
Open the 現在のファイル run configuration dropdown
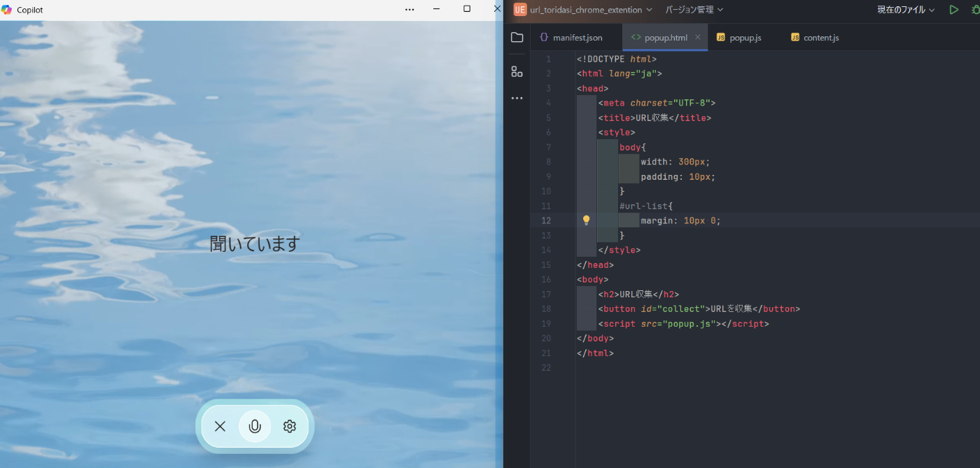(906, 10)
